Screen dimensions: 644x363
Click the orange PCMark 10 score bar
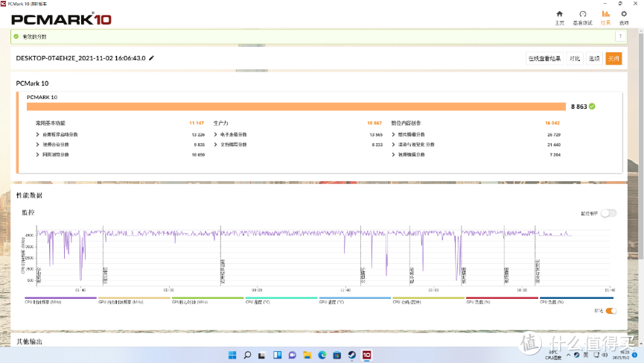[296, 107]
